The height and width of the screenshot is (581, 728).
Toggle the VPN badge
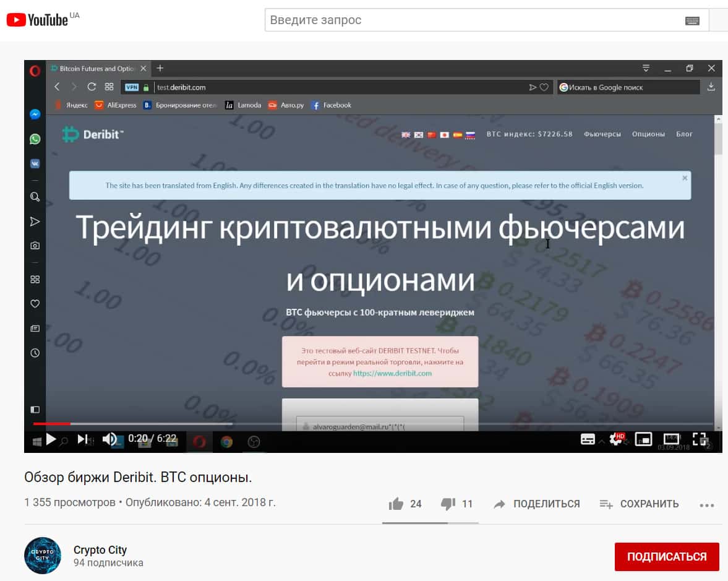[x=132, y=87]
